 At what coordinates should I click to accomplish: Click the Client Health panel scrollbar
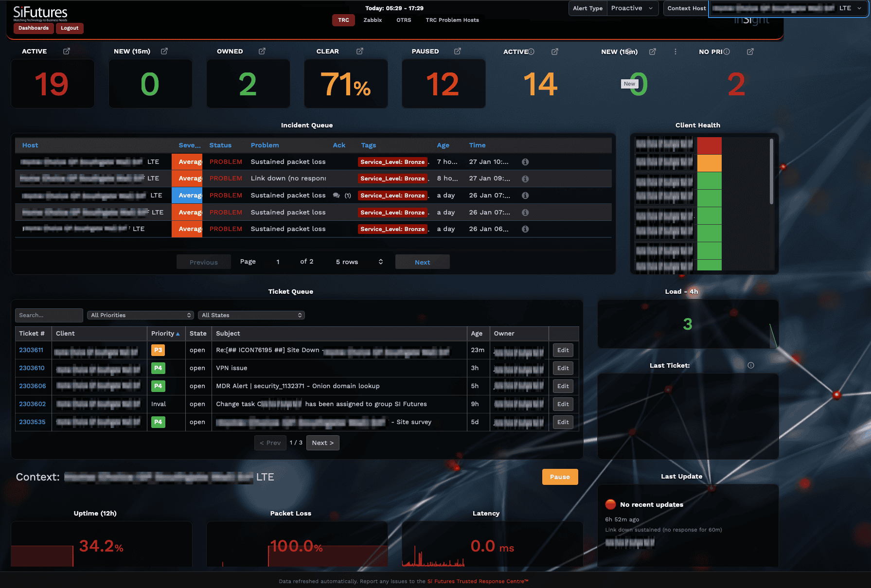click(771, 171)
